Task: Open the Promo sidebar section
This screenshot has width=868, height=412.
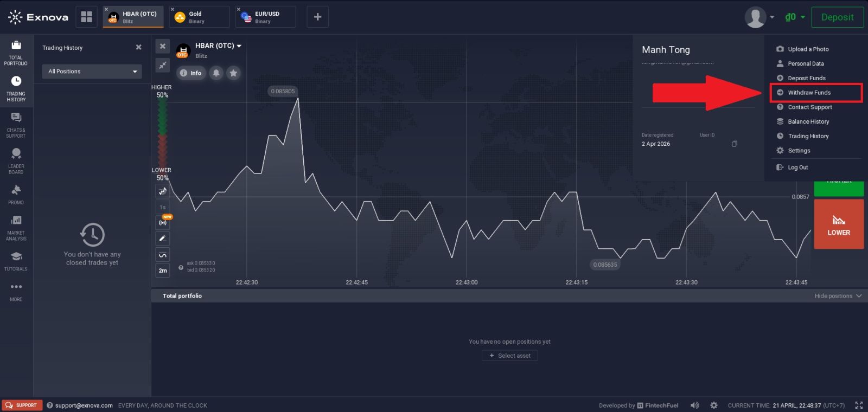Action: click(x=16, y=195)
